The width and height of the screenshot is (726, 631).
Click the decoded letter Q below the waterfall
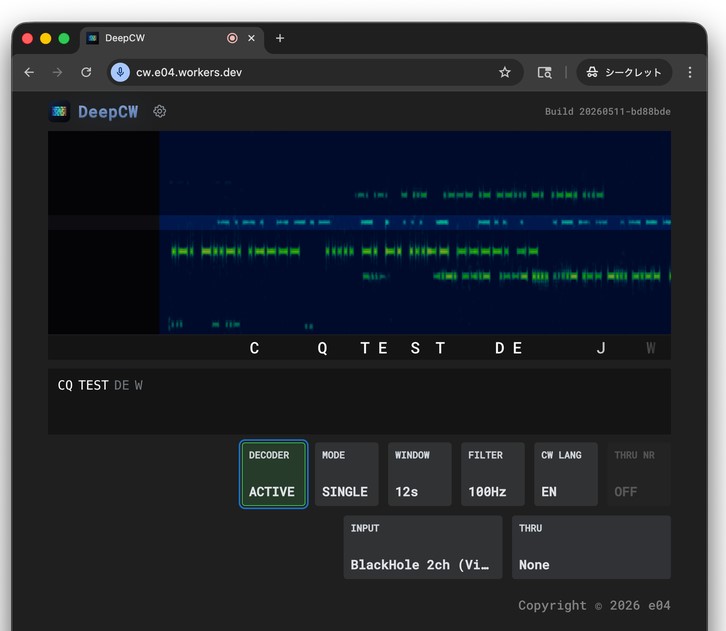click(322, 348)
